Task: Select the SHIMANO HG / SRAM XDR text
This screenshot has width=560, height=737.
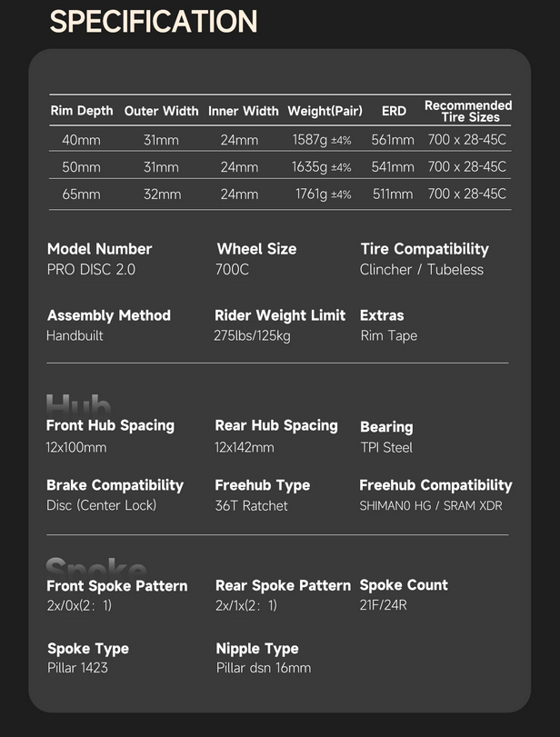Action: [431, 505]
